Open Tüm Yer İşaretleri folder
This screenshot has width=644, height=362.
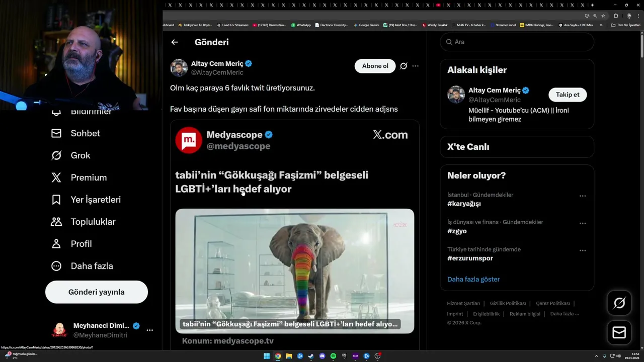(625, 25)
